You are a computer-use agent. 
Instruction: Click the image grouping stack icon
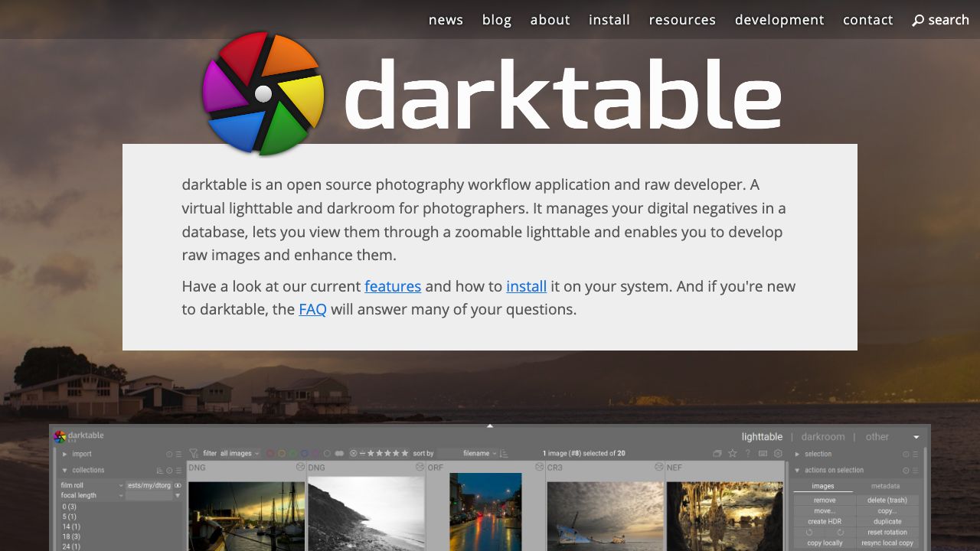coord(717,454)
